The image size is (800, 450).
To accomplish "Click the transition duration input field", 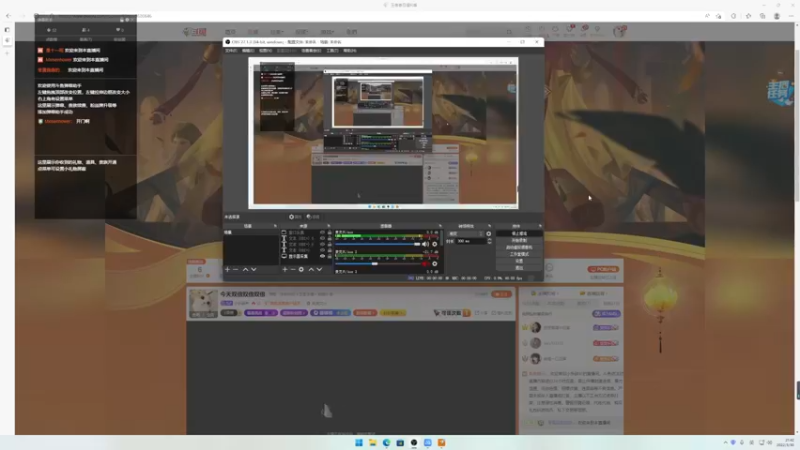I will [470, 241].
